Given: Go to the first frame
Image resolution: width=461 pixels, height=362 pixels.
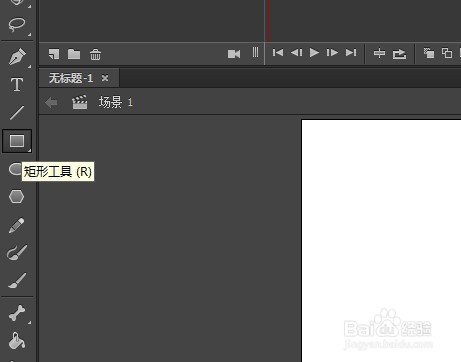Looking at the screenshot, I should pyautogui.click(x=278, y=53).
